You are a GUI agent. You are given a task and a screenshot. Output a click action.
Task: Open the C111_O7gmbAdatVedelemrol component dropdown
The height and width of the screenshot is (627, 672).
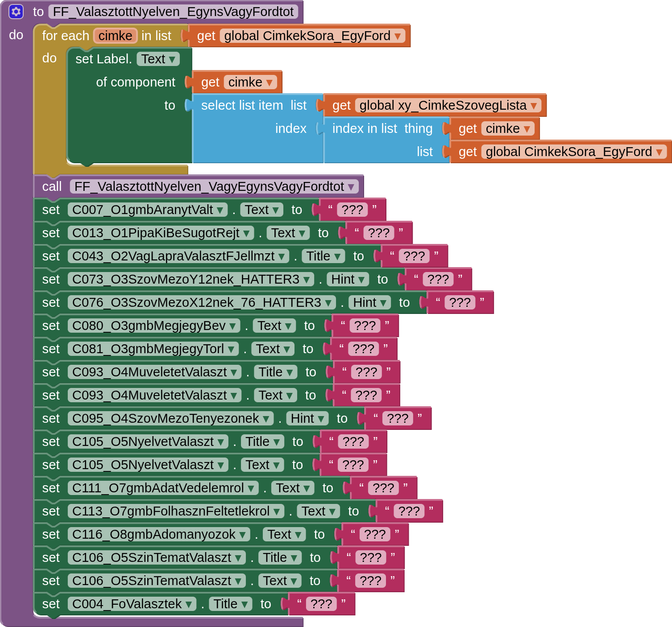coord(251,488)
